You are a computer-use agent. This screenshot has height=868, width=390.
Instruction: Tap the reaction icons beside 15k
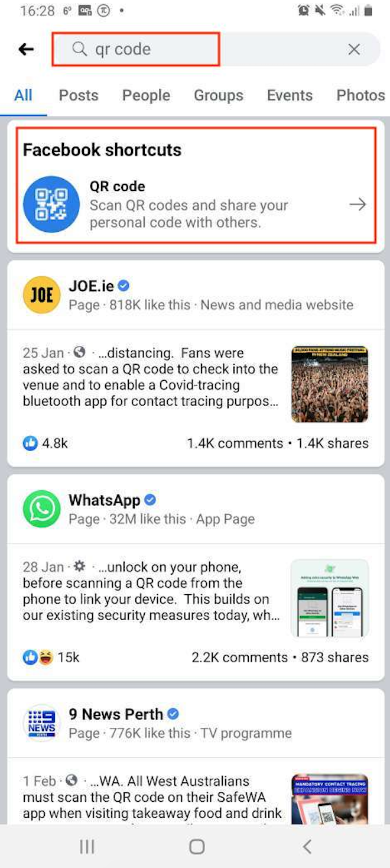click(38, 657)
